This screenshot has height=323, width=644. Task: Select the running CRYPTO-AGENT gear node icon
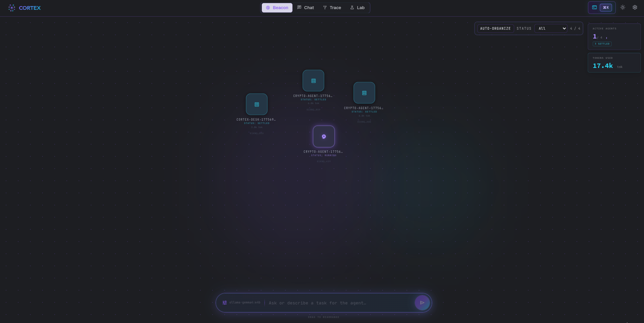point(324,136)
